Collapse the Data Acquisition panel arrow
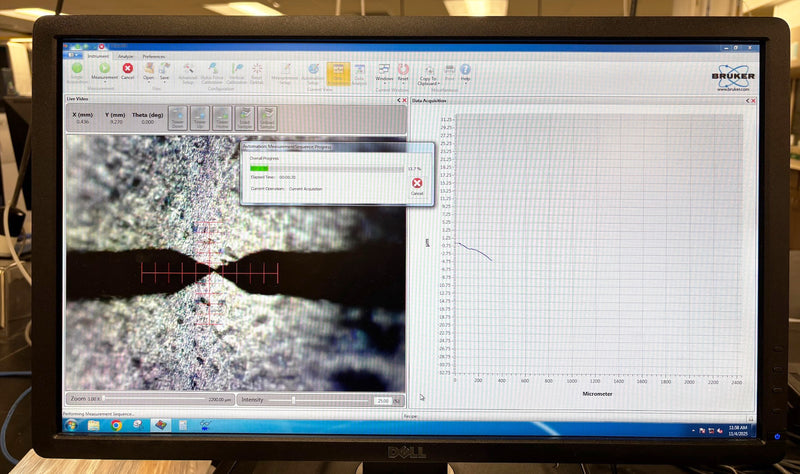The height and width of the screenshot is (474, 800). click(x=747, y=101)
